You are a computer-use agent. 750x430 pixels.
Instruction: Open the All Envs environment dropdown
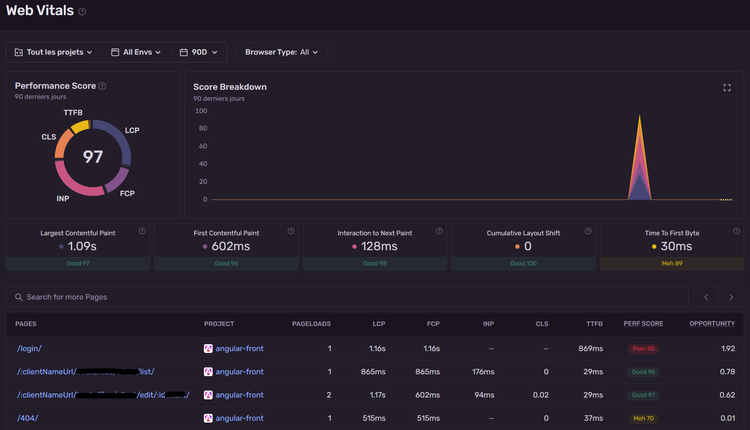[136, 52]
